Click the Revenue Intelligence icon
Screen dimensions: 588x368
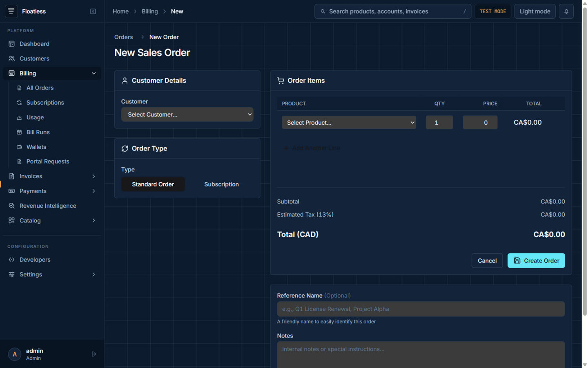coord(11,206)
